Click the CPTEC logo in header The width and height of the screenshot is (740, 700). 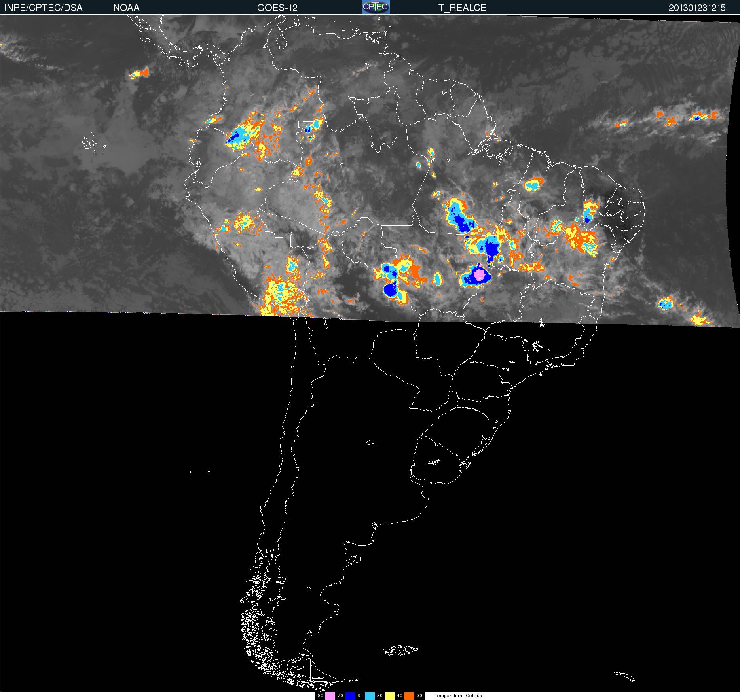(x=376, y=7)
